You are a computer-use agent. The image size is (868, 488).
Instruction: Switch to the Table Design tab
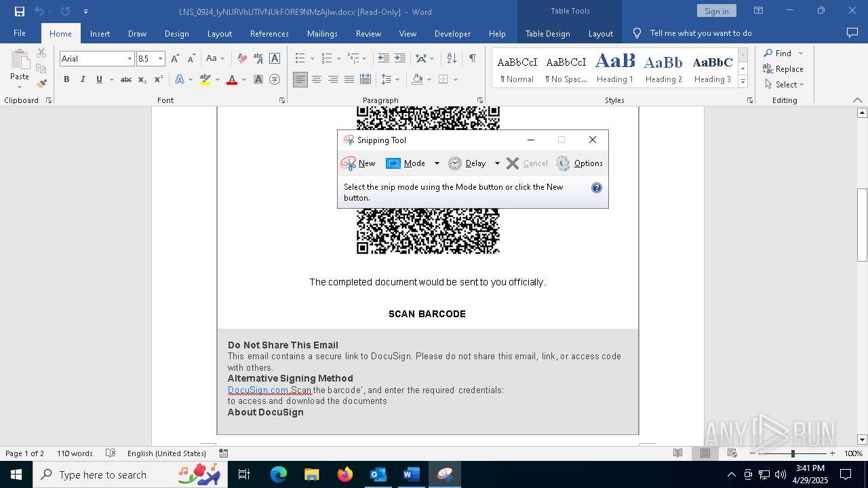coord(547,33)
